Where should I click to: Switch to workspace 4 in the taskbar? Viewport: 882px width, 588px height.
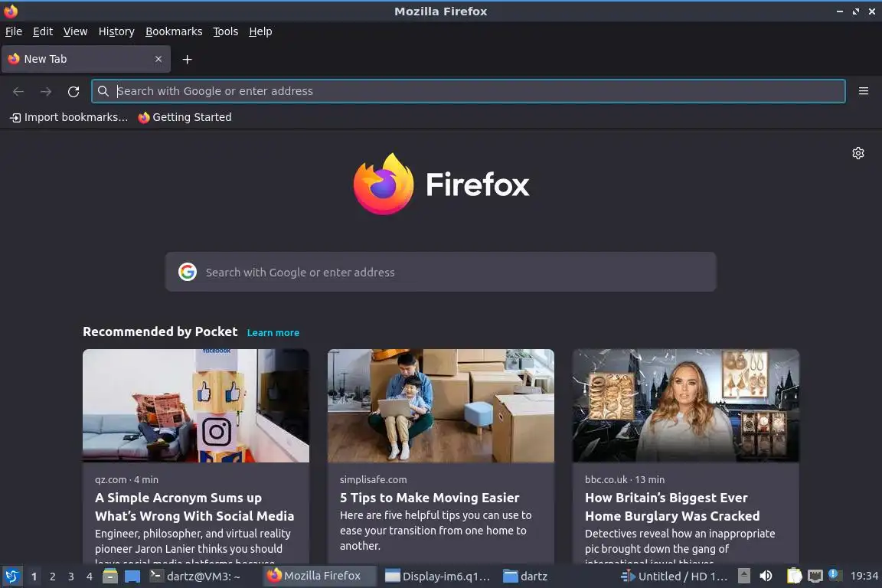pyautogui.click(x=90, y=577)
